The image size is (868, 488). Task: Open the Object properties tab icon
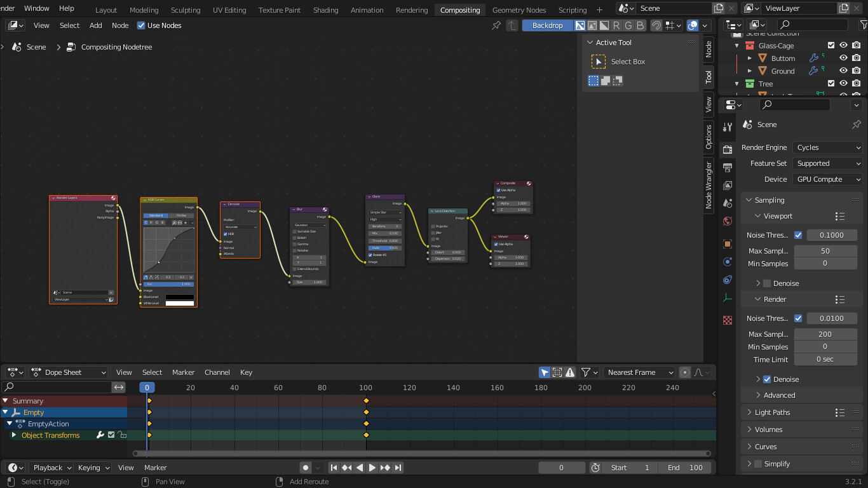click(728, 244)
